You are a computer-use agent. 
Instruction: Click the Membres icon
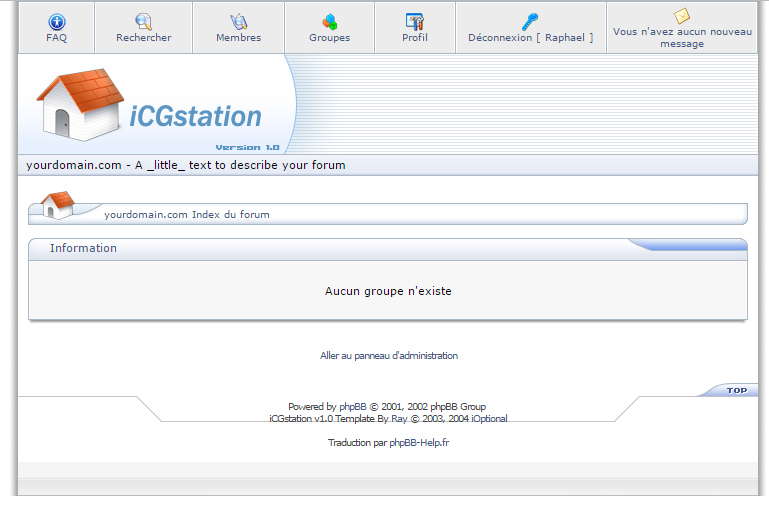click(238, 22)
